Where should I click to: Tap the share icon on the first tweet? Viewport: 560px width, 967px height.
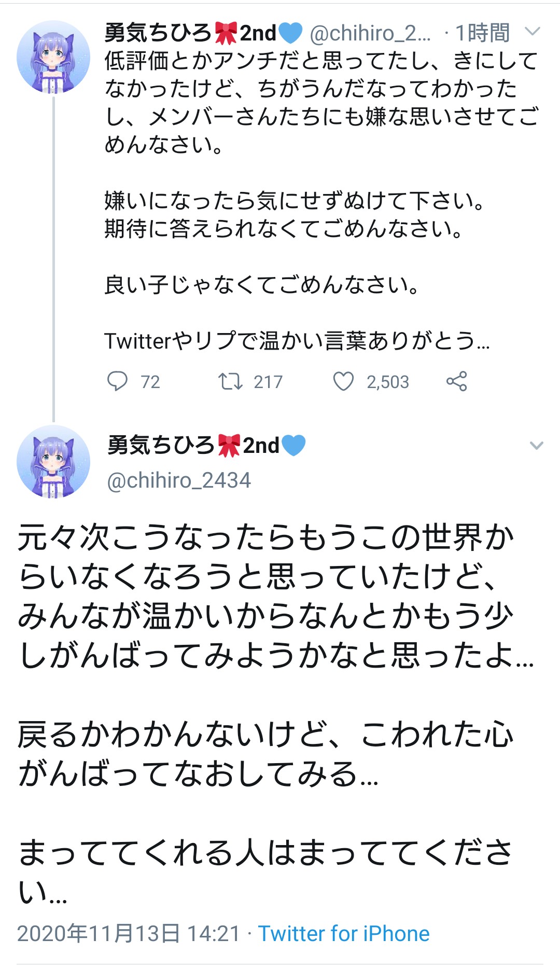pos(456,381)
